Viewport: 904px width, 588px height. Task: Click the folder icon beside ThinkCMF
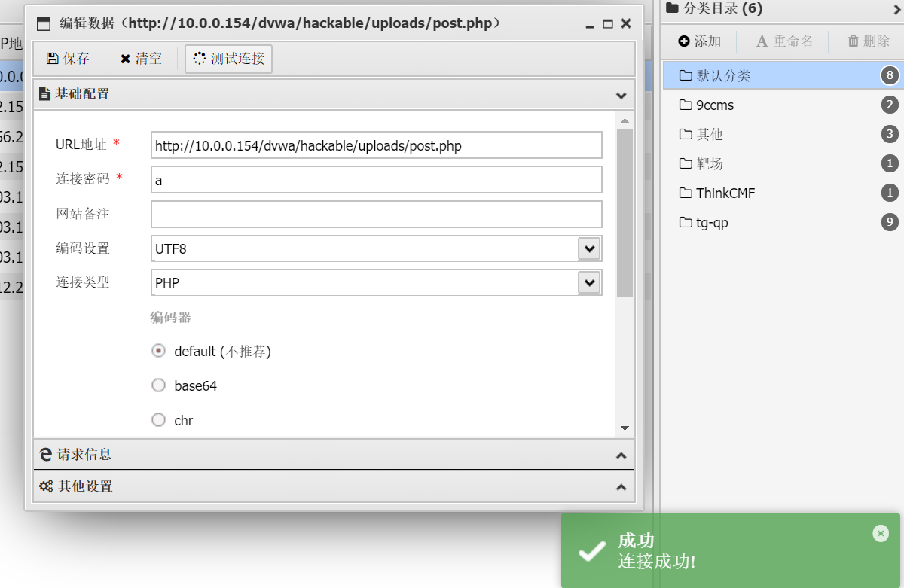tap(685, 193)
